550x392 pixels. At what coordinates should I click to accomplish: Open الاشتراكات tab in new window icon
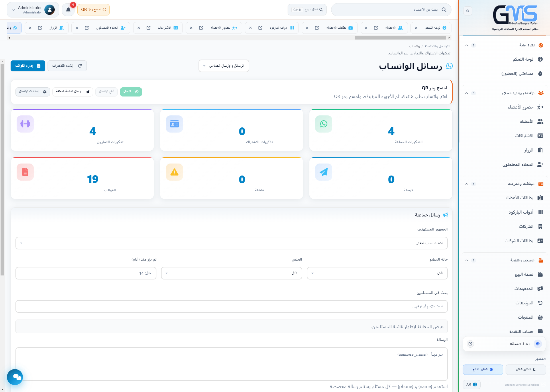pyautogui.click(x=148, y=28)
